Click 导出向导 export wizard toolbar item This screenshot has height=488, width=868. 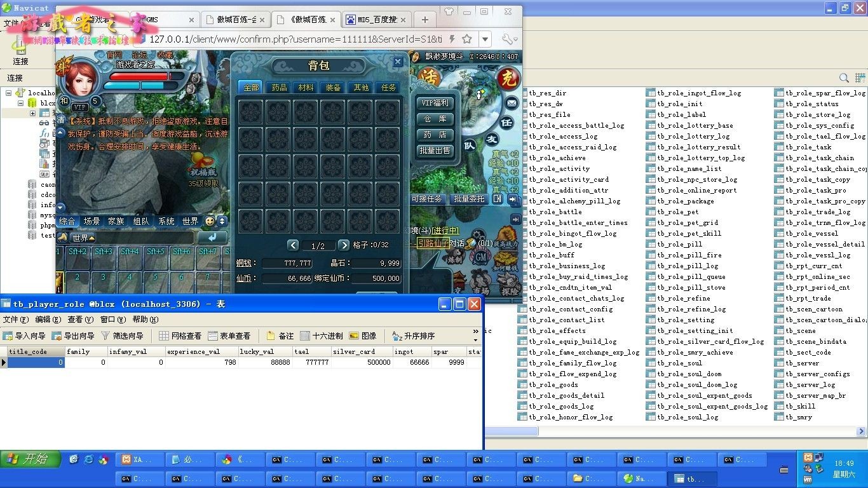pos(73,335)
